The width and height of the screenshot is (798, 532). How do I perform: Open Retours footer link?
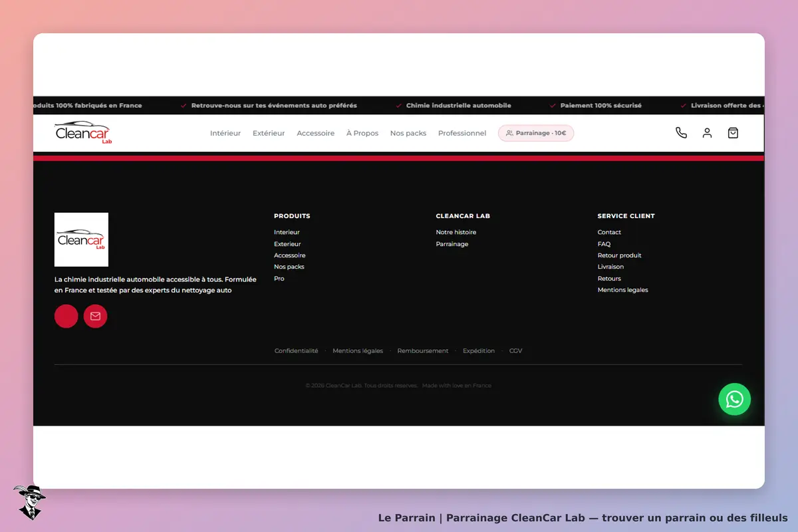pos(609,279)
